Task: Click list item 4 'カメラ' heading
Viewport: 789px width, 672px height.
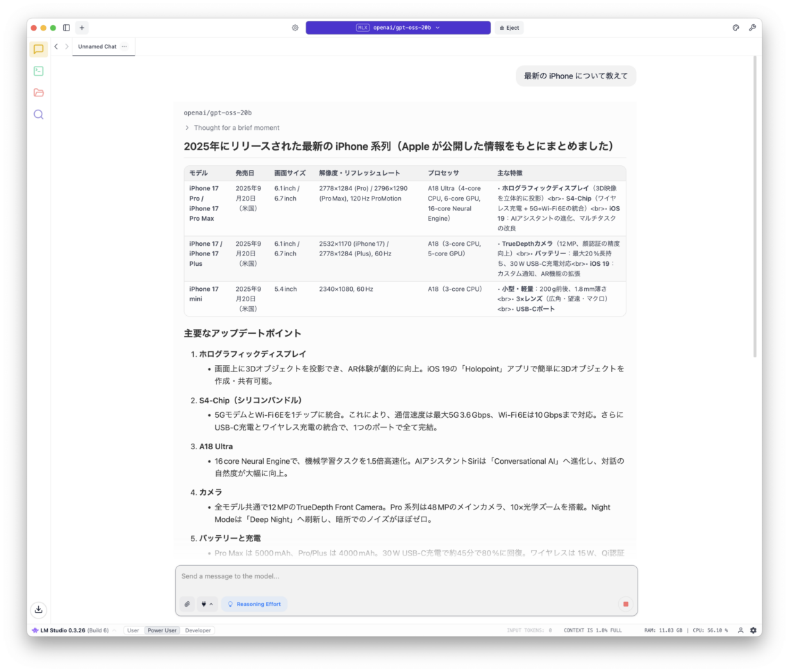Action: click(210, 492)
